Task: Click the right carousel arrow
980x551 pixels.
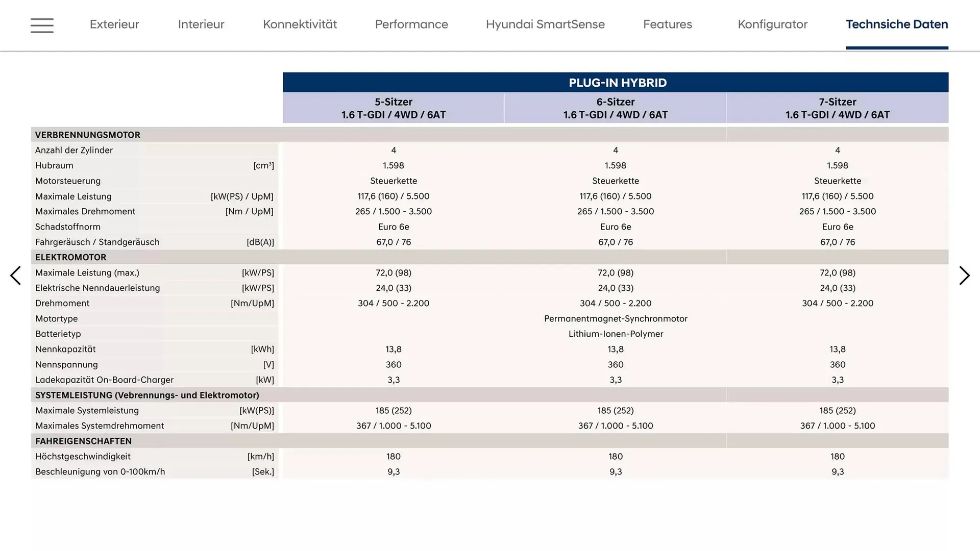Action: 964,275
